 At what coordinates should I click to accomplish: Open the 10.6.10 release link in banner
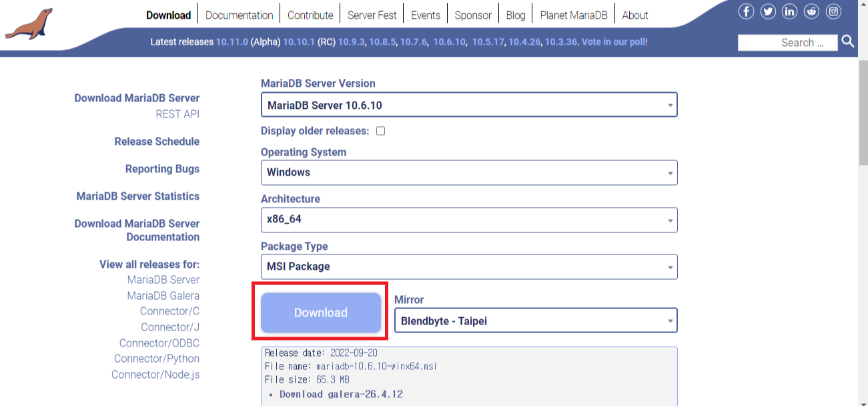449,41
